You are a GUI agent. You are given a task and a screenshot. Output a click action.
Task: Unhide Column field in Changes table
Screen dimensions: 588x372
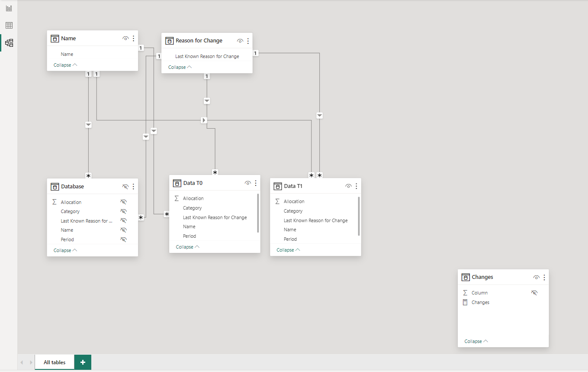pos(534,293)
